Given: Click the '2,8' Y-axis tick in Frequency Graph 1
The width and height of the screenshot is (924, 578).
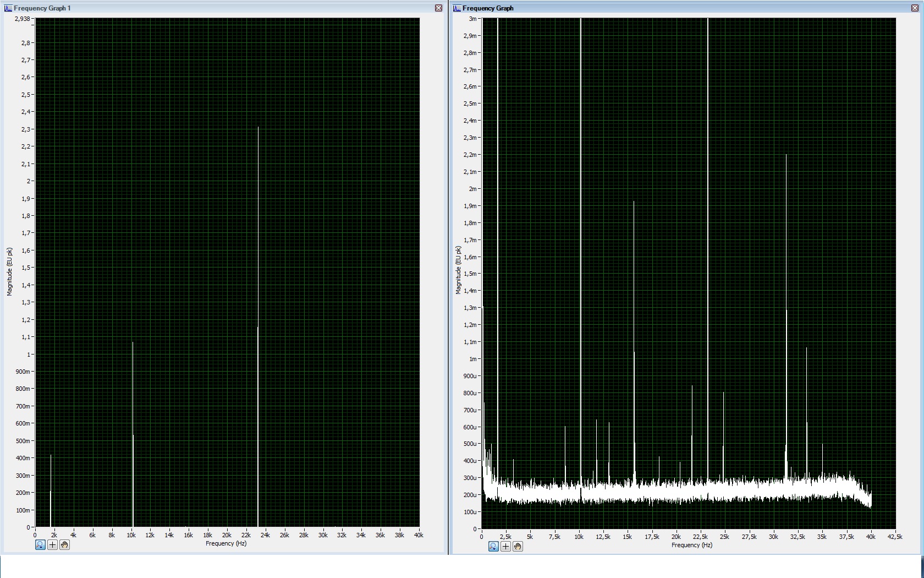Looking at the screenshot, I should point(26,43).
